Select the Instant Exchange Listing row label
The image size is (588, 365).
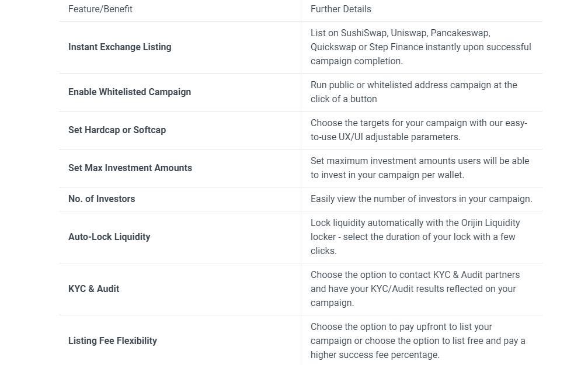click(120, 47)
